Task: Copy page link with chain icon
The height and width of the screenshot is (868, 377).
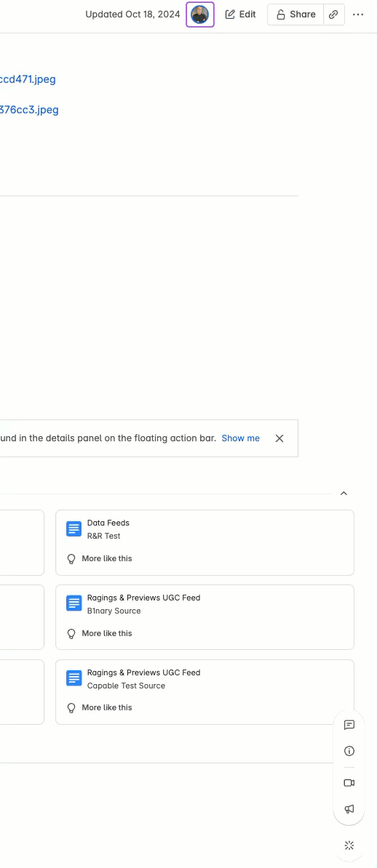Action: point(334,15)
